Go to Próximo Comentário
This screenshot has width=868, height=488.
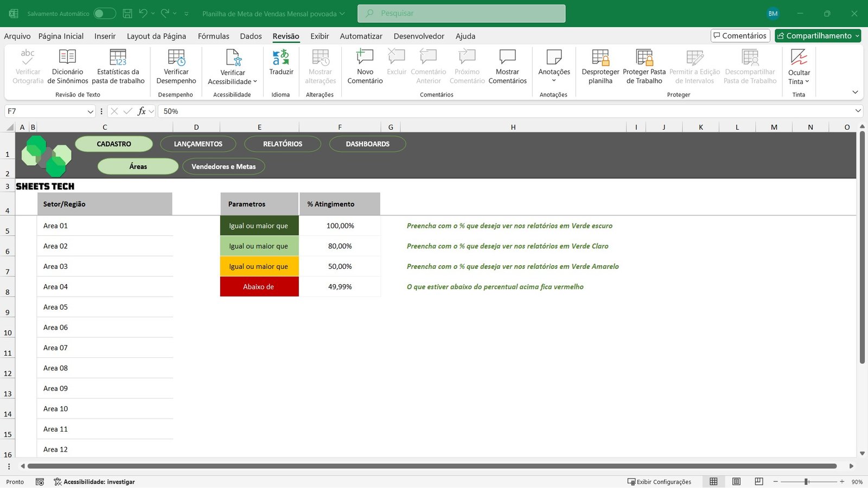pos(467,67)
